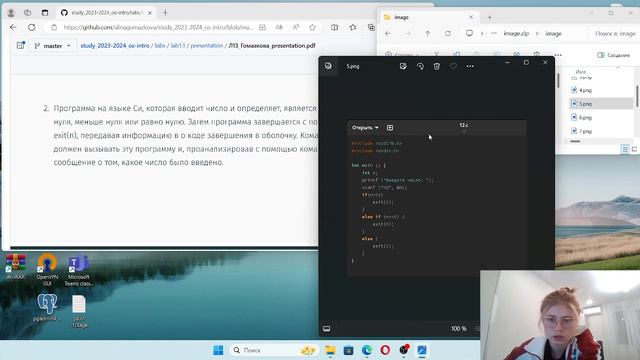Open the Windows Start menu
This screenshot has width=640, height=360.
click(218, 350)
